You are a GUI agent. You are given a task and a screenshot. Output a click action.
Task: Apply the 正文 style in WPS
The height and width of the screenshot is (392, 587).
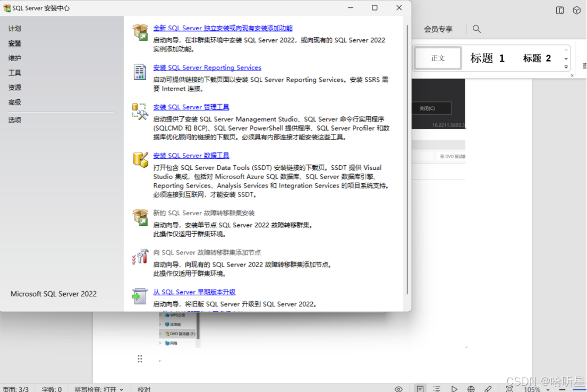[x=438, y=58]
